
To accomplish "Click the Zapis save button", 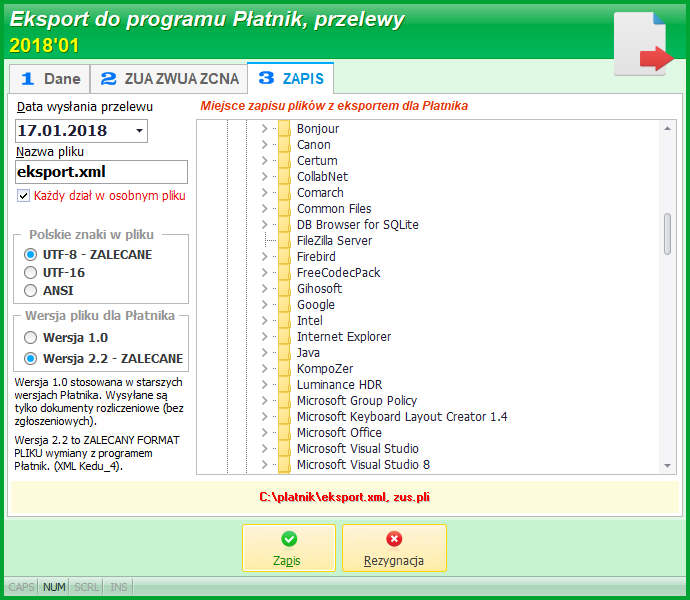I will pyautogui.click(x=289, y=548).
